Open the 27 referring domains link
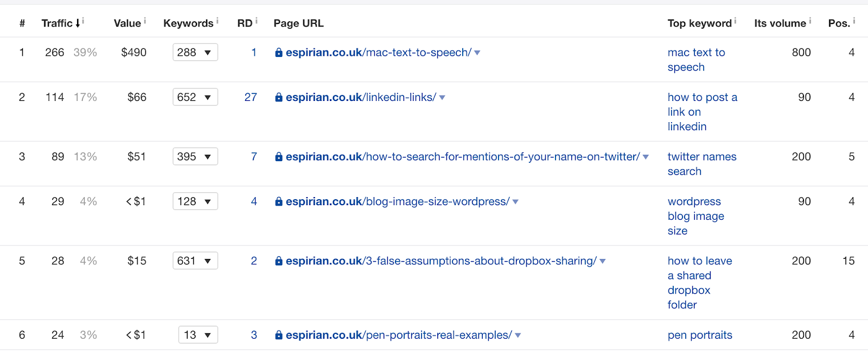868x355 pixels. 251,97
